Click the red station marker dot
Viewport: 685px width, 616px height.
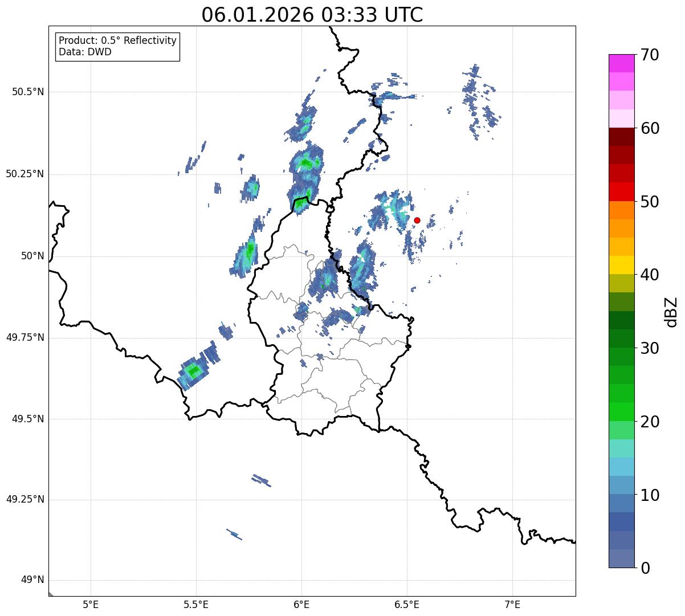click(417, 220)
